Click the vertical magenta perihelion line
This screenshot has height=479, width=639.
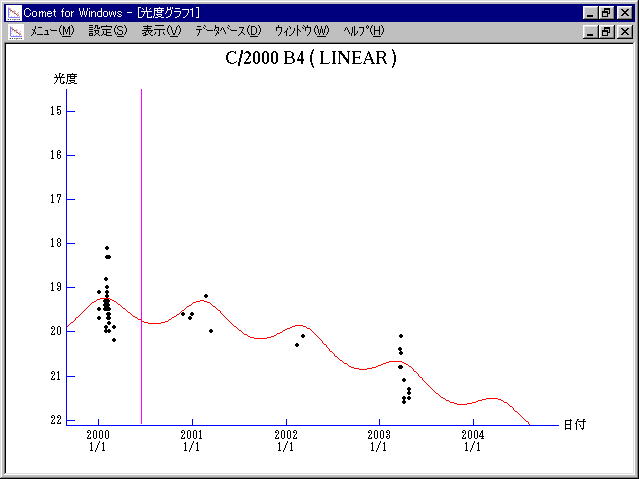(141, 257)
